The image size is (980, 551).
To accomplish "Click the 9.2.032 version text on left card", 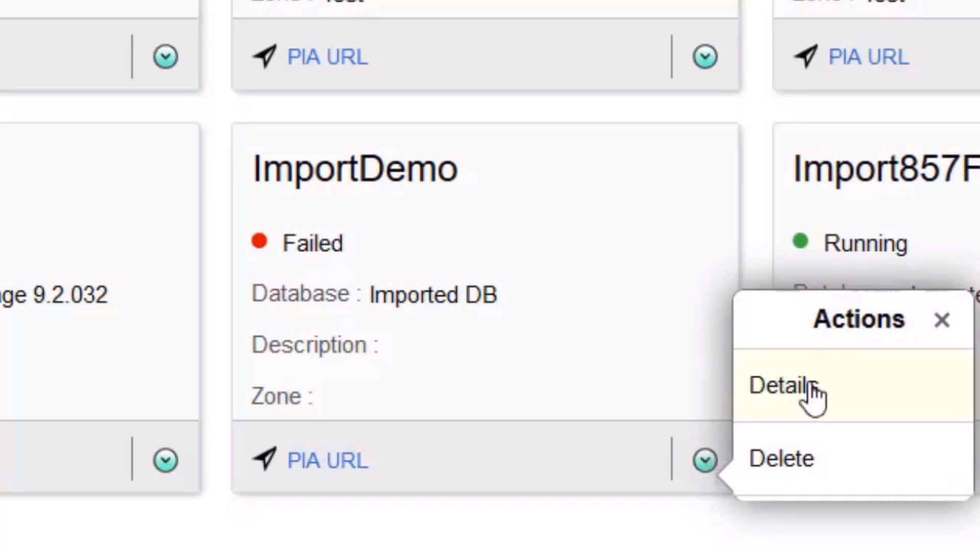I will pyautogui.click(x=70, y=295).
